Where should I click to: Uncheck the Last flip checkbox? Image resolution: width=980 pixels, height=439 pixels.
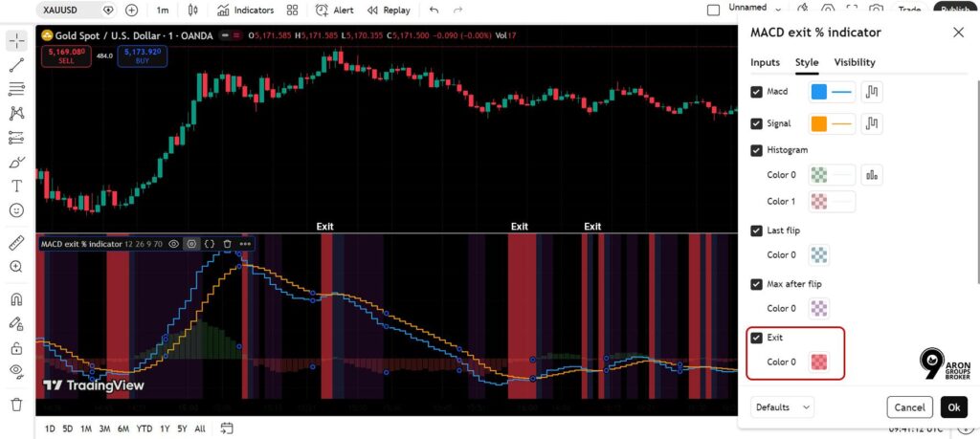pyautogui.click(x=756, y=231)
